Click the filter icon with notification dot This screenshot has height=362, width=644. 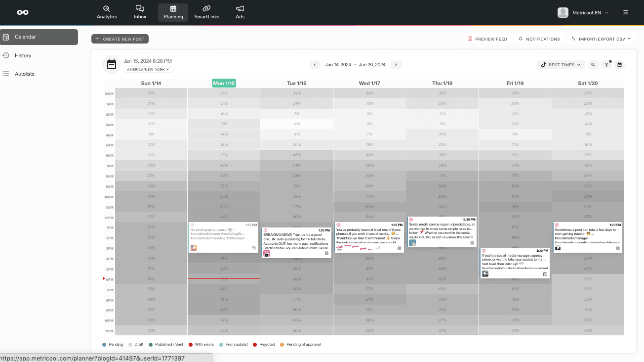pos(607,65)
